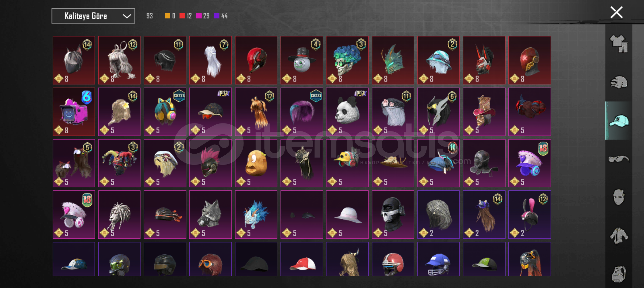Click the pink rarity count indicator 29
The width and height of the screenshot is (644, 288).
pyautogui.click(x=203, y=16)
